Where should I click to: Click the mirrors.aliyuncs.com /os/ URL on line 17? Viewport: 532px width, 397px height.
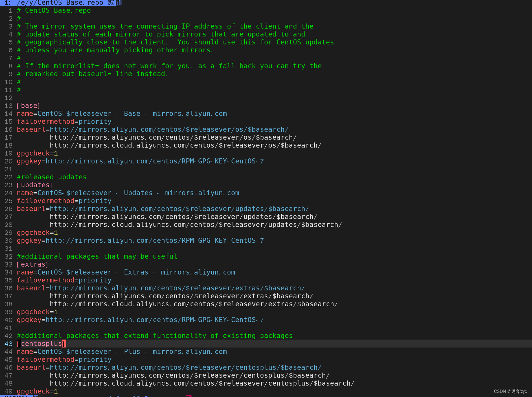173,137
